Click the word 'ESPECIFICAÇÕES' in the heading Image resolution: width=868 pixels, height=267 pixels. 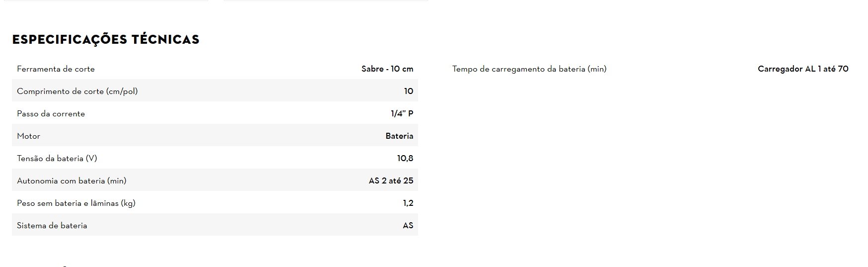(70, 40)
